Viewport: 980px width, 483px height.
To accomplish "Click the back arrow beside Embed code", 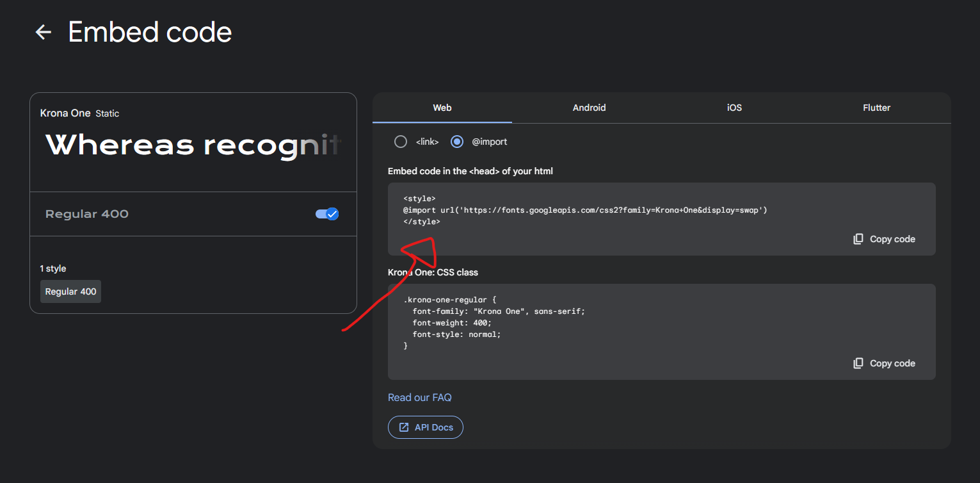I will (43, 32).
